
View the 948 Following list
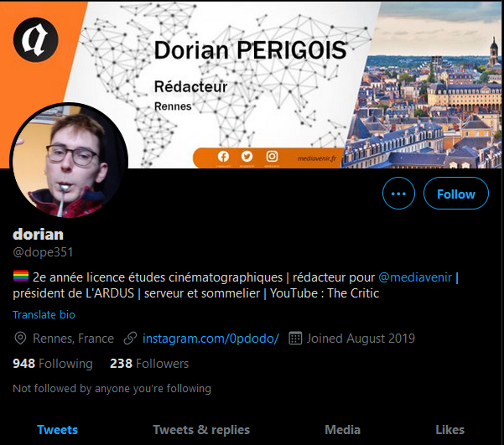coord(53,364)
